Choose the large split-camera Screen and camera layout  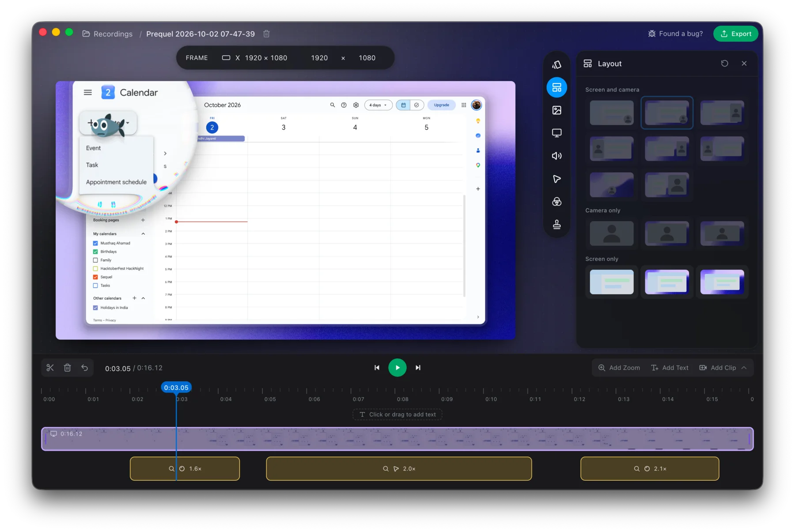coord(667,185)
